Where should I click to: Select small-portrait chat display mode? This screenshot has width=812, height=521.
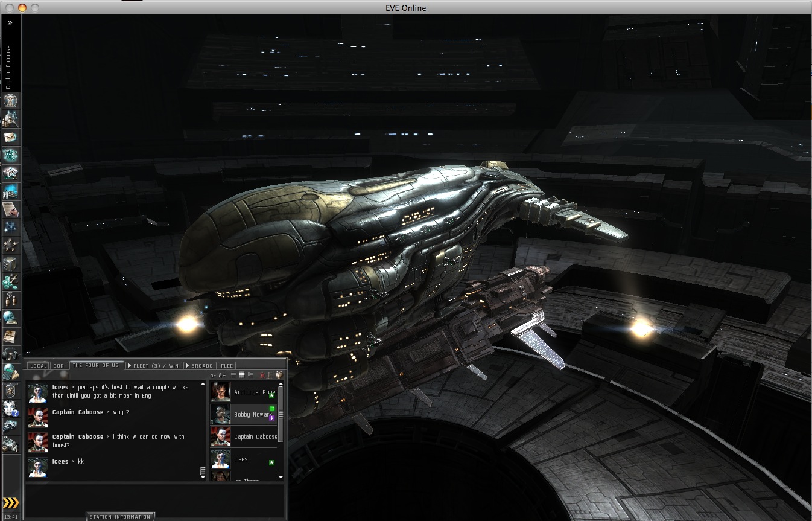(x=242, y=375)
